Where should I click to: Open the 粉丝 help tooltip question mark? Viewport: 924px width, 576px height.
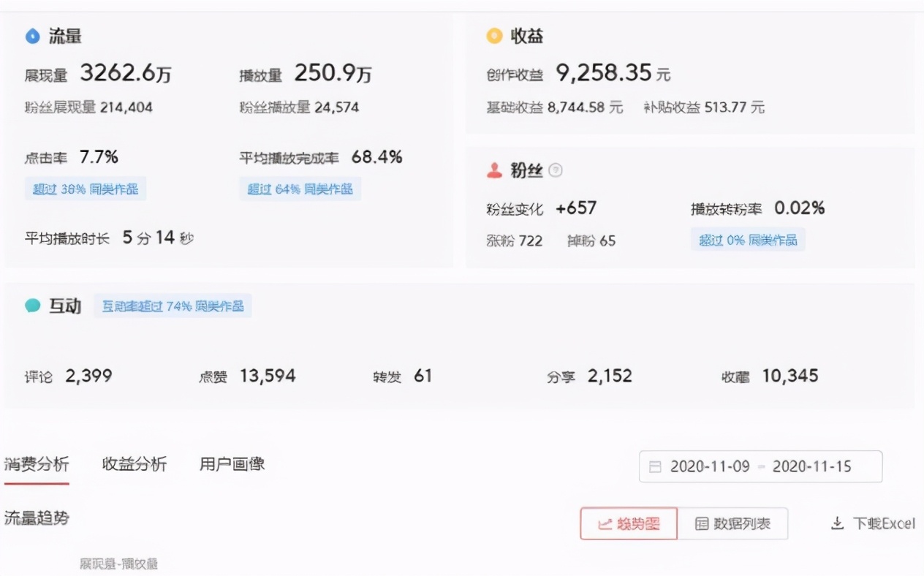pos(556,169)
